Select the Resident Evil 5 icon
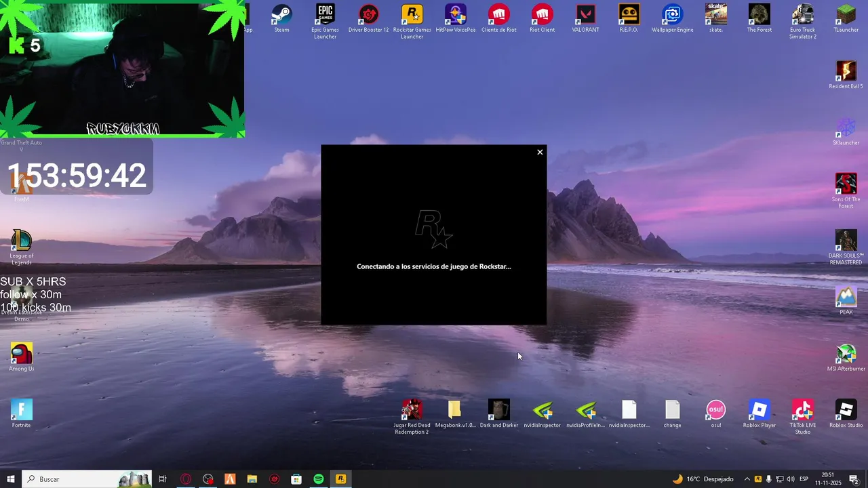This screenshot has height=488, width=868. point(846,75)
